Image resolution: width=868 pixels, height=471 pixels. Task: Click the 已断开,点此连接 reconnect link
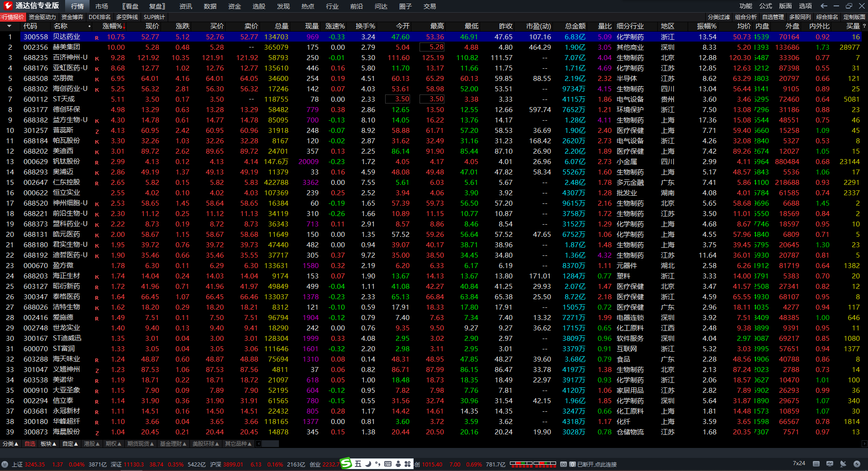[x=597, y=464]
